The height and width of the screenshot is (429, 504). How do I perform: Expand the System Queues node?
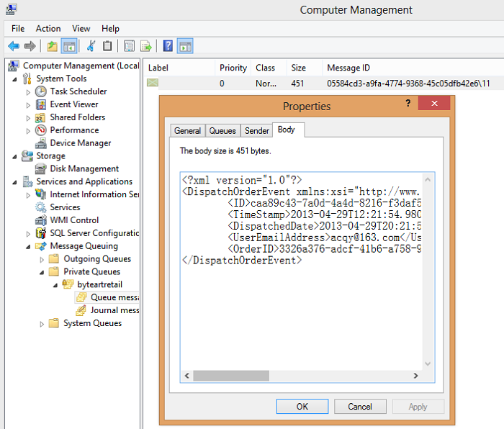(42, 324)
